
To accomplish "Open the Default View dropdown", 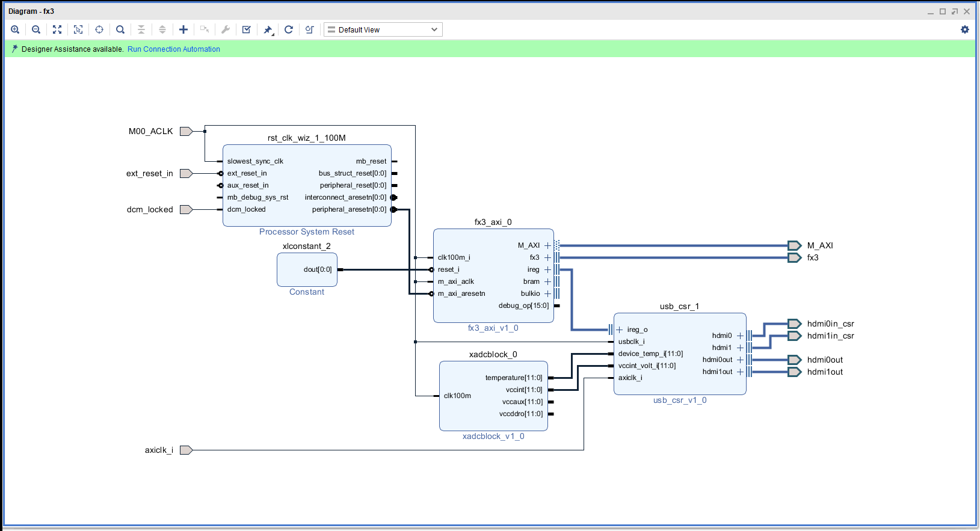I will [x=383, y=29].
